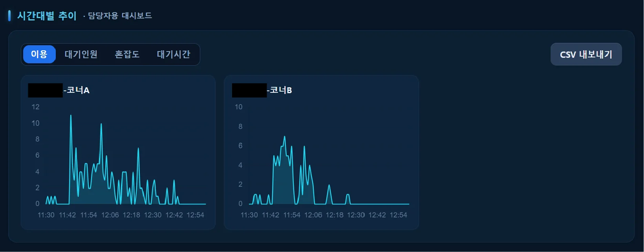Click the 담당자용 대시보드 subtitle

tap(120, 16)
